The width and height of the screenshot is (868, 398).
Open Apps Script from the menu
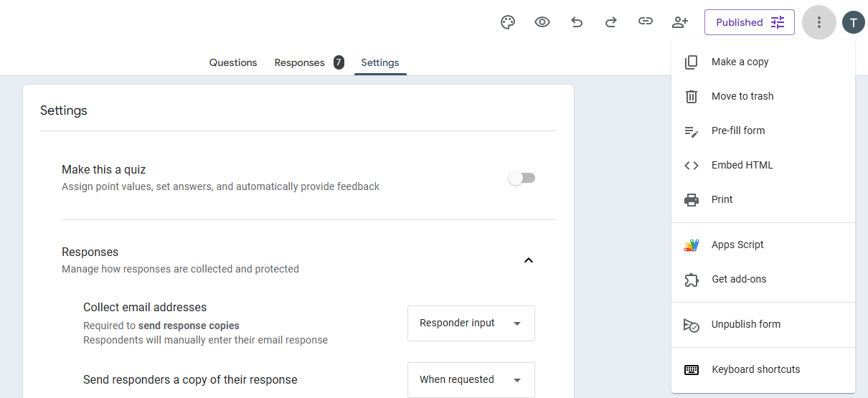coord(763,245)
